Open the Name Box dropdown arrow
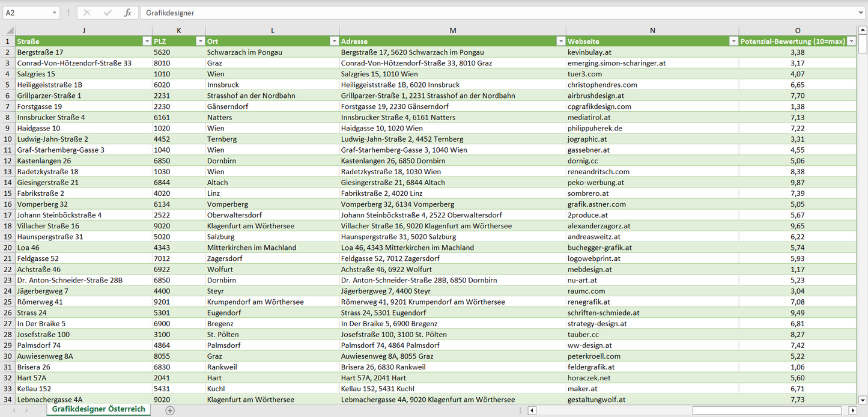868x417 pixels. 54,13
